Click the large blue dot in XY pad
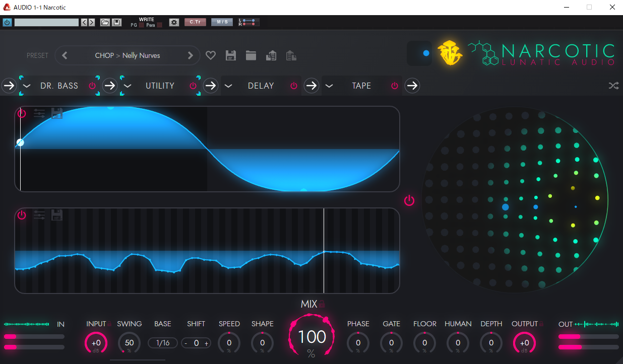Viewport: 623px width, 364px height. (x=506, y=207)
